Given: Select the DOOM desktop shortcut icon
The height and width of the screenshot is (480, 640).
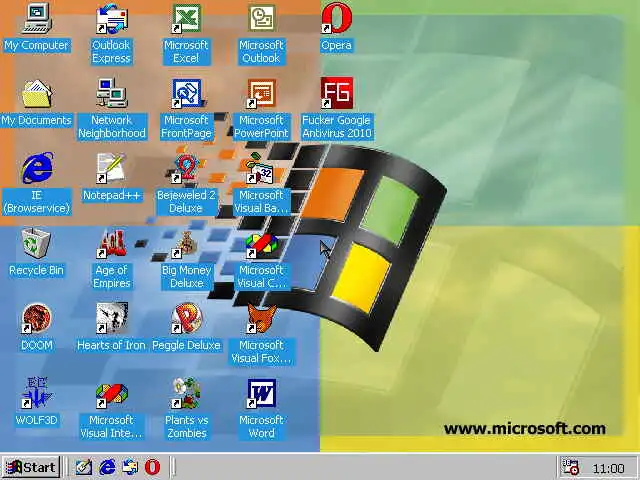Looking at the screenshot, I should [x=37, y=318].
